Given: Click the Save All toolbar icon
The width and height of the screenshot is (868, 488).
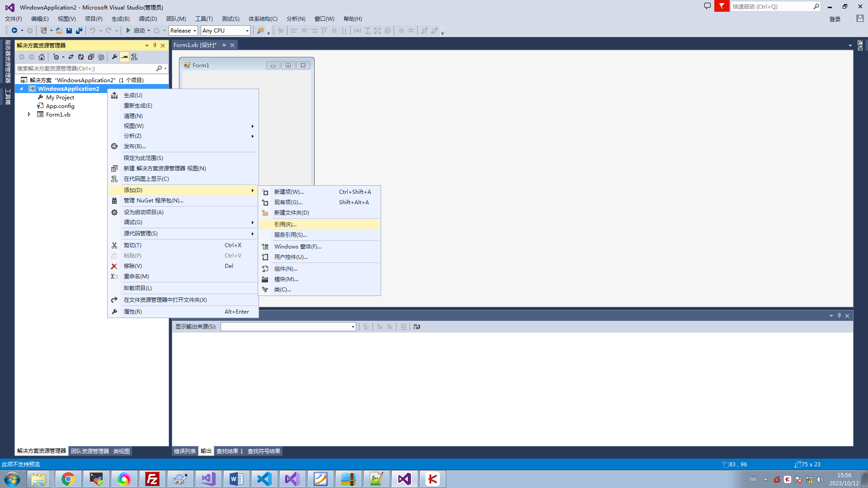Looking at the screenshot, I should point(79,31).
